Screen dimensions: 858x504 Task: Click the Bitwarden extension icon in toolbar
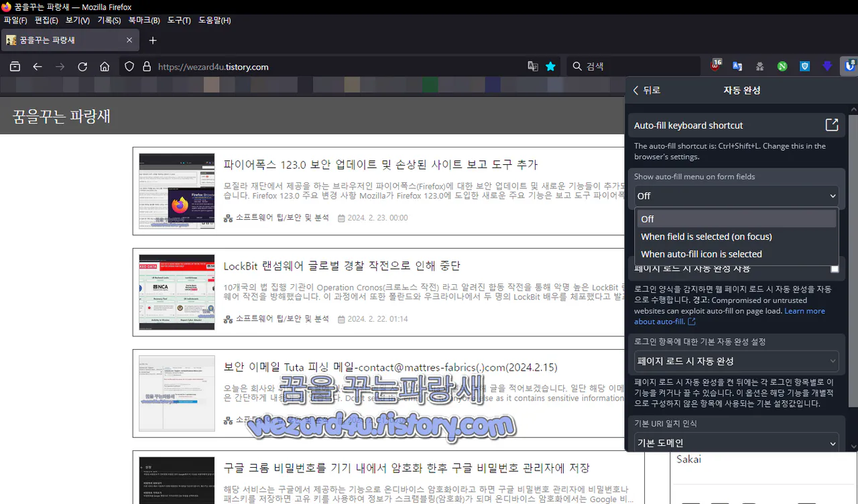point(850,66)
